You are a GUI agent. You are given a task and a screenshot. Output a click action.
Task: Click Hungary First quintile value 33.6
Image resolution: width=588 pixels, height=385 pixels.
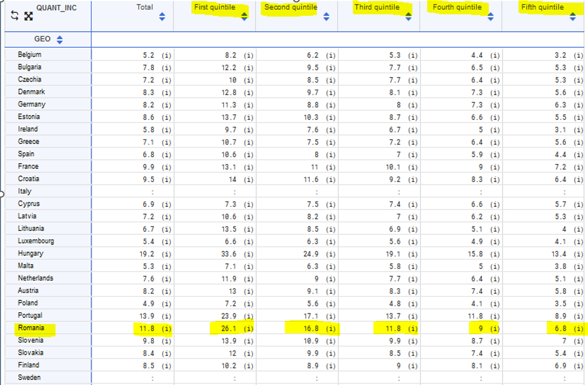tap(229, 254)
